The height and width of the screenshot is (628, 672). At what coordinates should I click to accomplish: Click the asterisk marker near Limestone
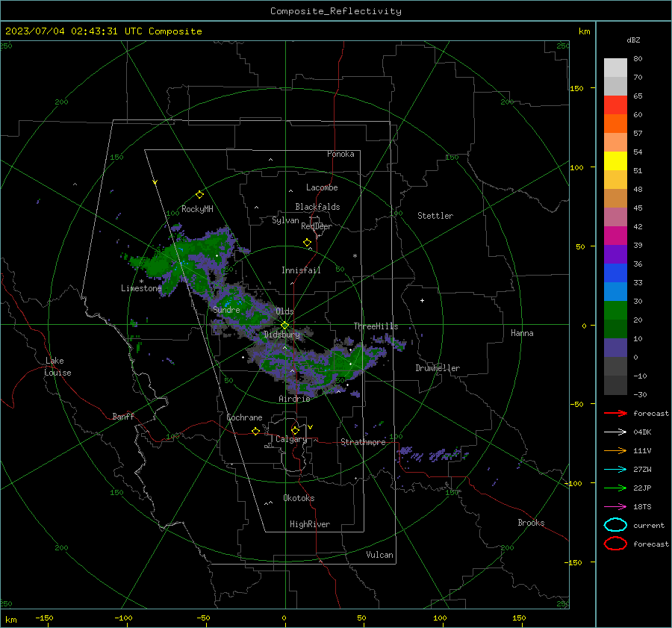click(x=141, y=282)
